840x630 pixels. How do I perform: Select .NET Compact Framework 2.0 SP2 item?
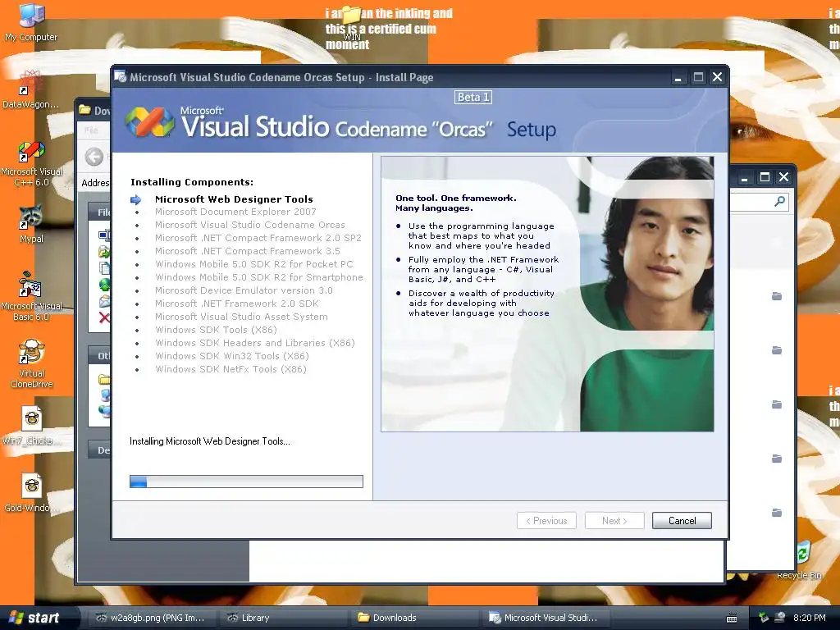click(258, 238)
